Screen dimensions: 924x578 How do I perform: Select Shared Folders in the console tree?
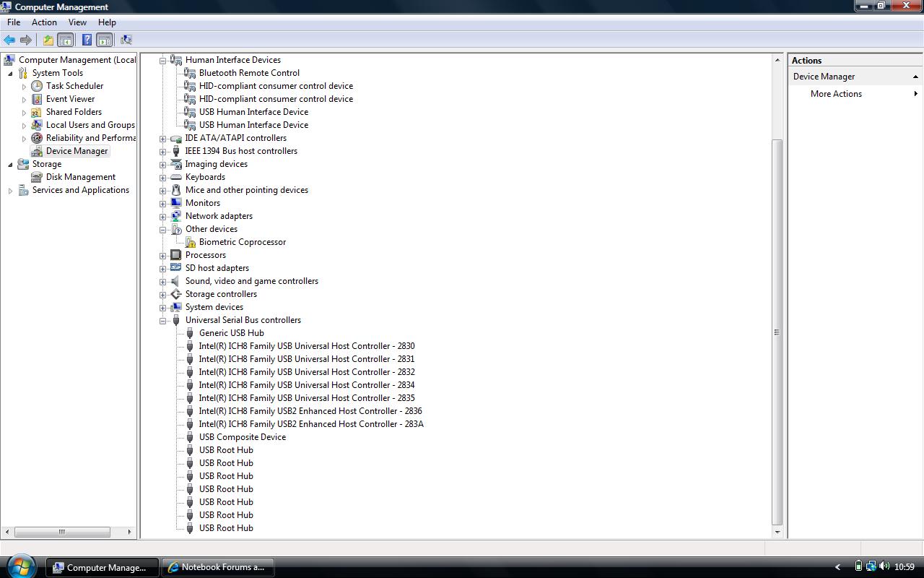pyautogui.click(x=74, y=112)
